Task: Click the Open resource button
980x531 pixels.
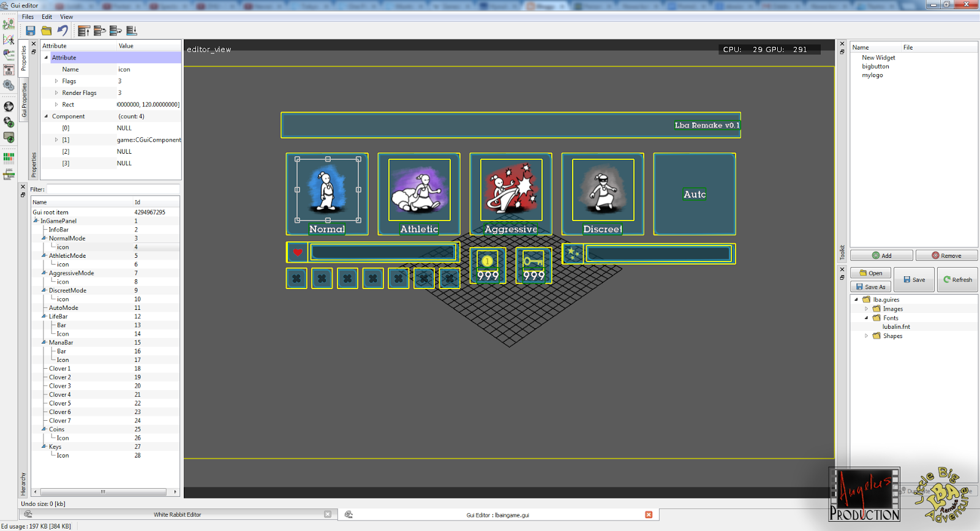Action: tap(870, 273)
